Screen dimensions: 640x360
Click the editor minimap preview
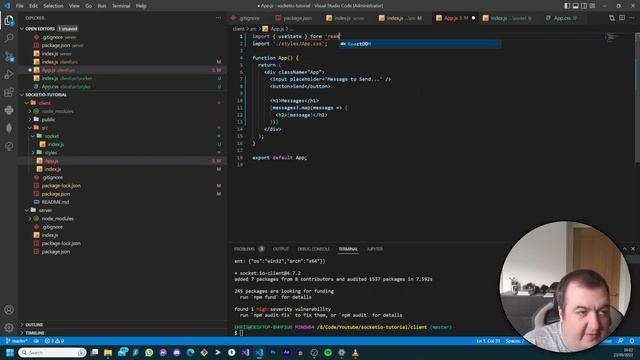[x=611, y=37]
